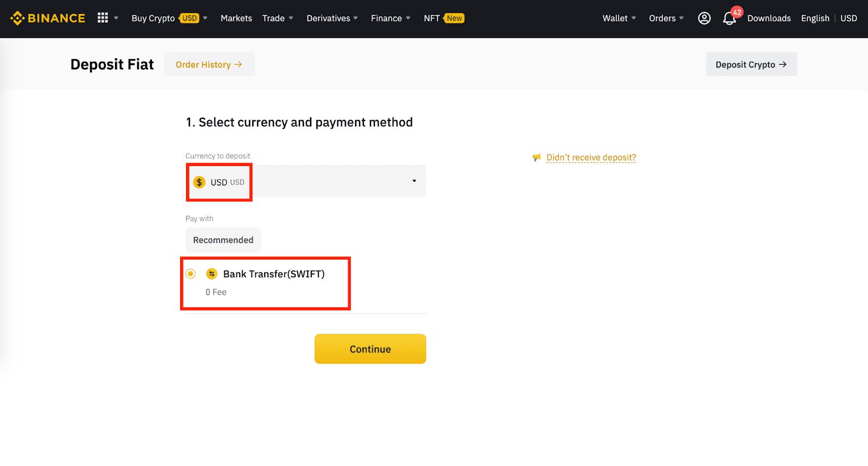Open the notifications bell icon
Viewport: 868px width, 466px height.
click(729, 19)
